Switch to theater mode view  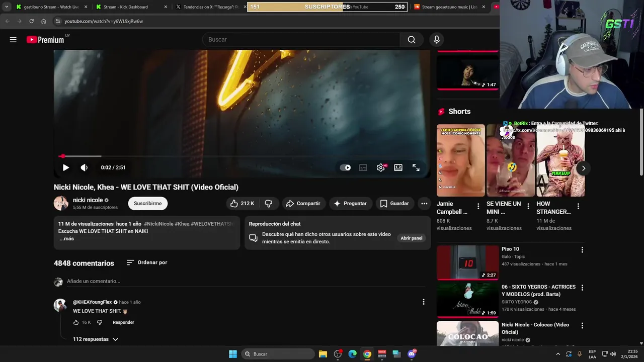[x=398, y=167]
